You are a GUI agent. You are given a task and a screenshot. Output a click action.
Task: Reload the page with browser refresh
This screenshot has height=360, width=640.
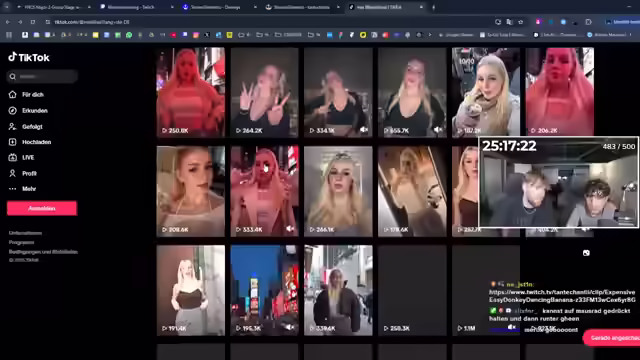point(33,22)
